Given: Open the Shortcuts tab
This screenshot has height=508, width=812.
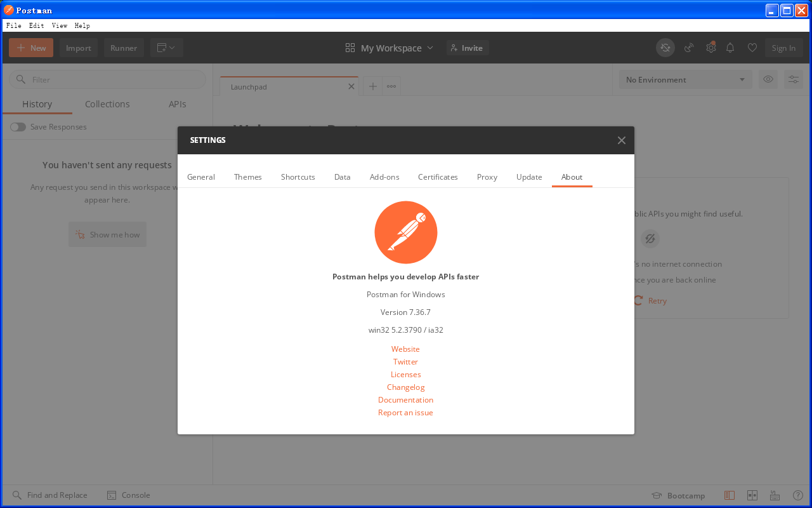Looking at the screenshot, I should tap(298, 177).
